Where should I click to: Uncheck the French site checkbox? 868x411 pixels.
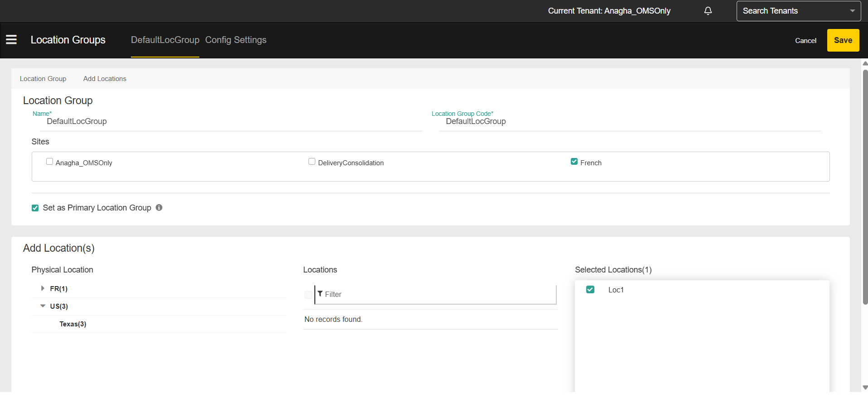574,162
